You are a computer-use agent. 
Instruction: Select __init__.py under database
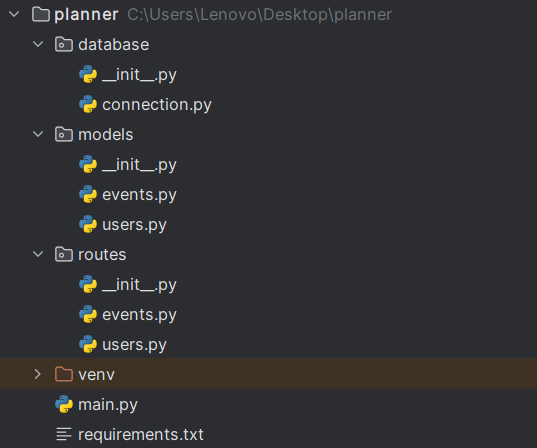coord(139,75)
